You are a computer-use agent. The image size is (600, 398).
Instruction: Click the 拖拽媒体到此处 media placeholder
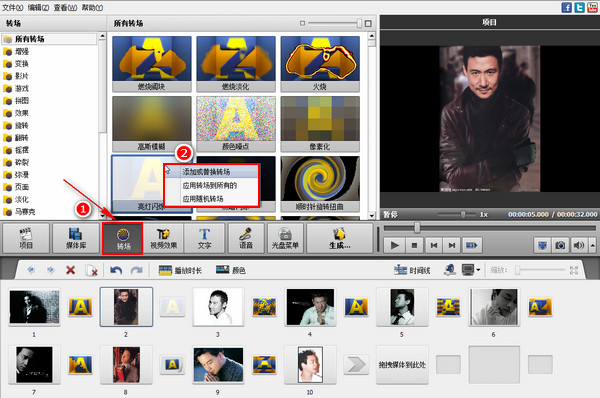click(x=402, y=364)
